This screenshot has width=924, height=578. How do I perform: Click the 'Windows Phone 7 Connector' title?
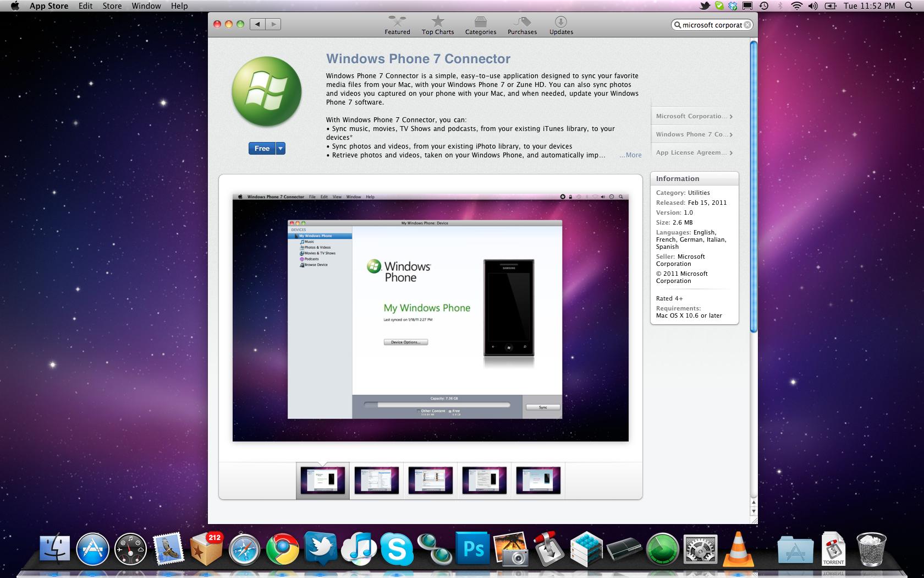pyautogui.click(x=418, y=59)
